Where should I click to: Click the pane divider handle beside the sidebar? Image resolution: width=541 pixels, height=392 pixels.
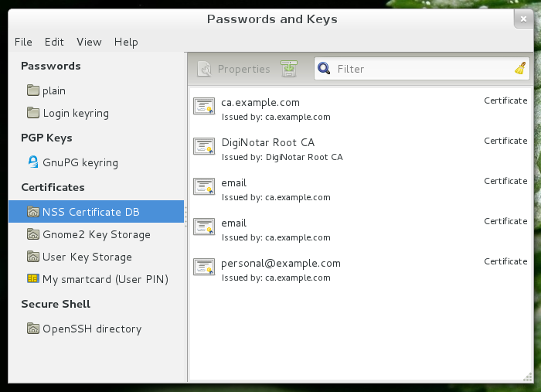click(186, 216)
